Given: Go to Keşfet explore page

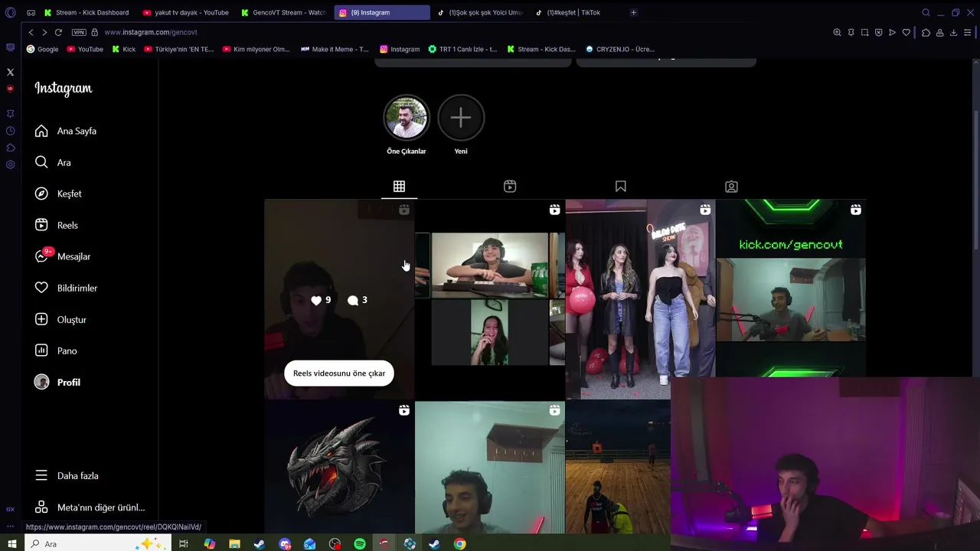Looking at the screenshot, I should pos(58,194).
